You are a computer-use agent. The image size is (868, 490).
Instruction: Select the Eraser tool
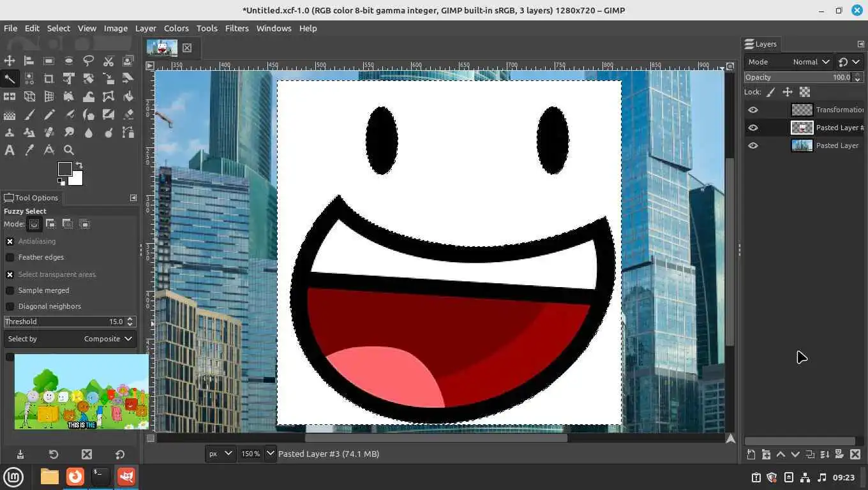(x=128, y=115)
